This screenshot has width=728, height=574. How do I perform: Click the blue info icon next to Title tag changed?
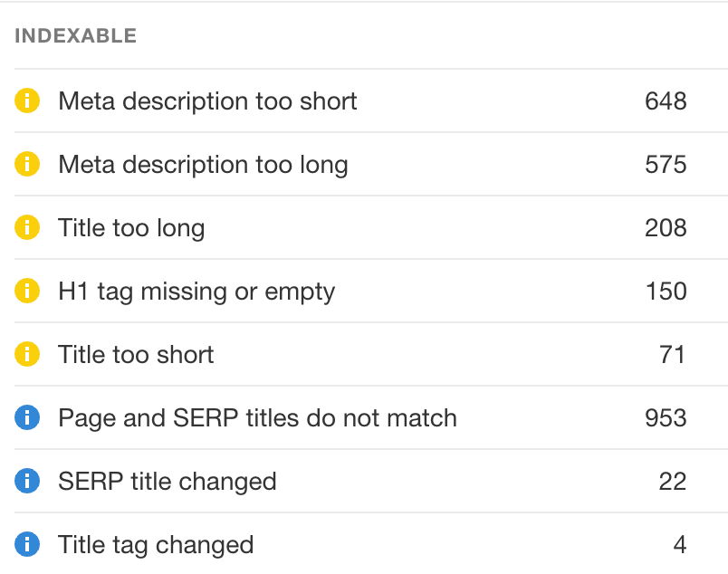coord(27,545)
